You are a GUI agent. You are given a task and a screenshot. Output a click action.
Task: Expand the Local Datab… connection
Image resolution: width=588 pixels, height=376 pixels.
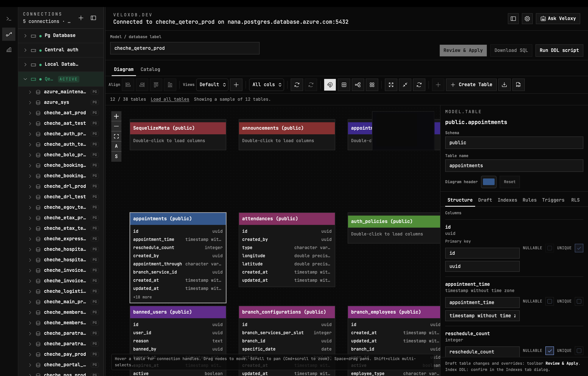pos(25,65)
